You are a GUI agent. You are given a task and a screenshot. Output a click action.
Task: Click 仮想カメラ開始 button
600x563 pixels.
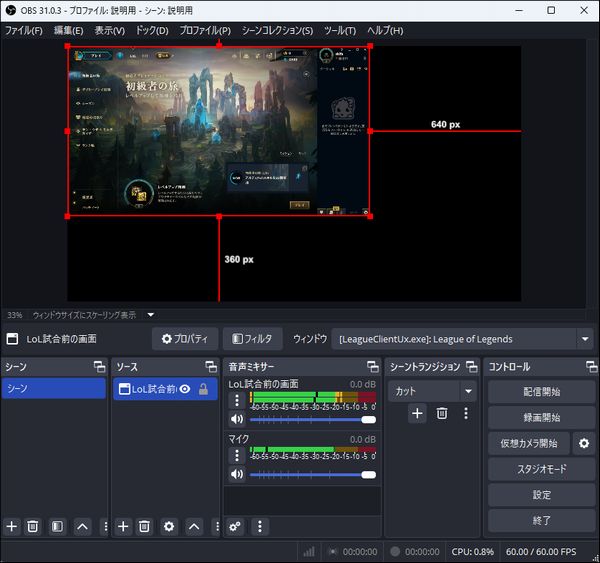pos(528,444)
